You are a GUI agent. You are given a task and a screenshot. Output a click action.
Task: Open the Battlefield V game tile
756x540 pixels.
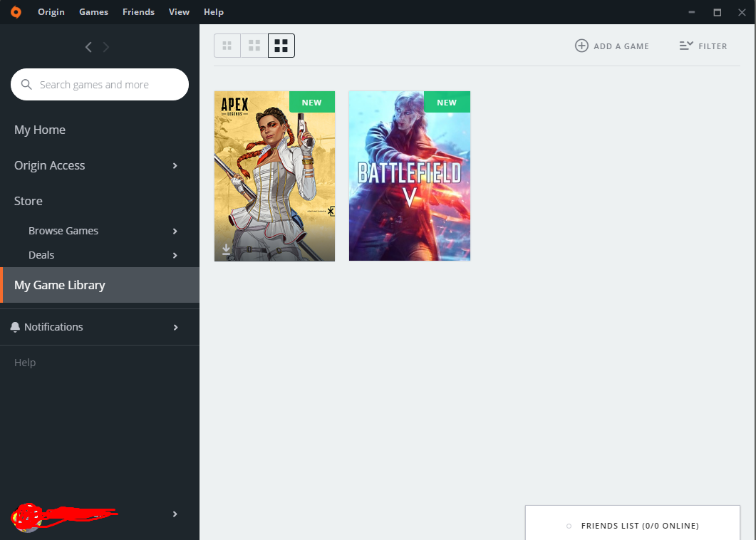tap(410, 176)
